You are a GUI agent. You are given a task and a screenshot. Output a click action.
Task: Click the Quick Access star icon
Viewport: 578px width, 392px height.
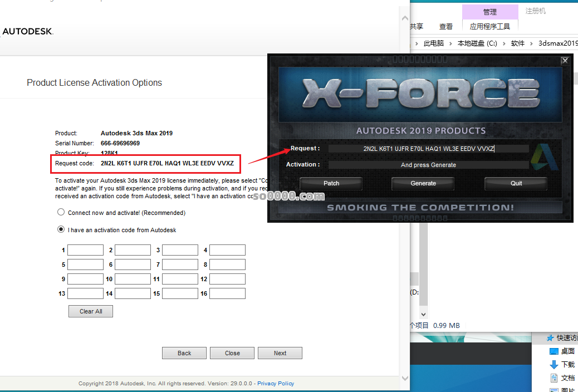[x=550, y=338]
